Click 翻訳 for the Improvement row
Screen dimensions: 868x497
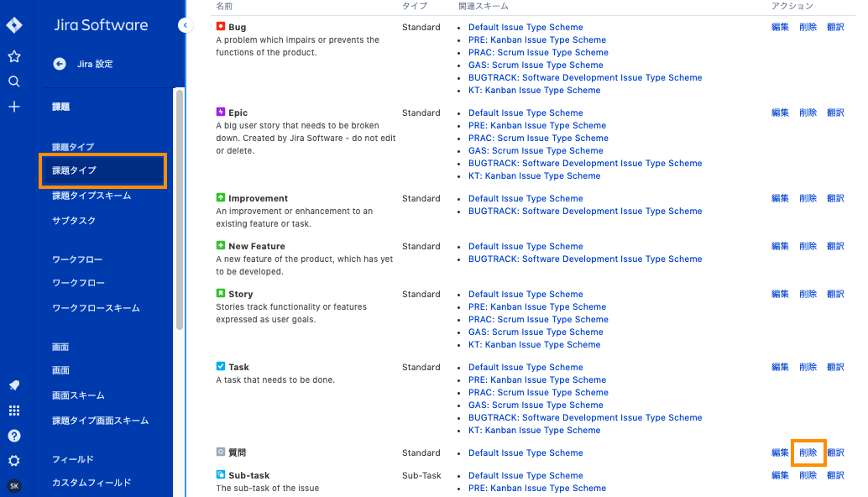tap(835, 198)
